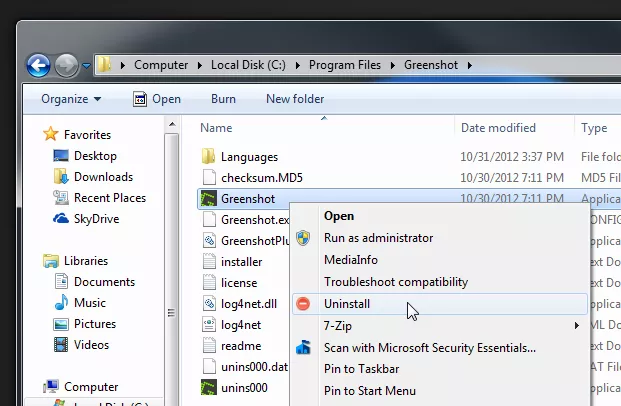Expand the arrow after Local Disk (C:)
Image resolution: width=621 pixels, height=406 pixels.
coord(297,65)
